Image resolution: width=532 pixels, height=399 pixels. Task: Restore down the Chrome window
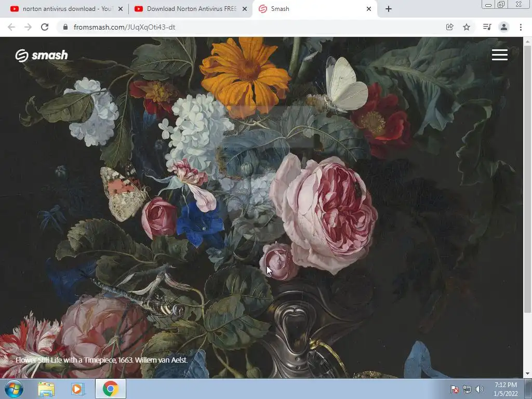tap(501, 5)
